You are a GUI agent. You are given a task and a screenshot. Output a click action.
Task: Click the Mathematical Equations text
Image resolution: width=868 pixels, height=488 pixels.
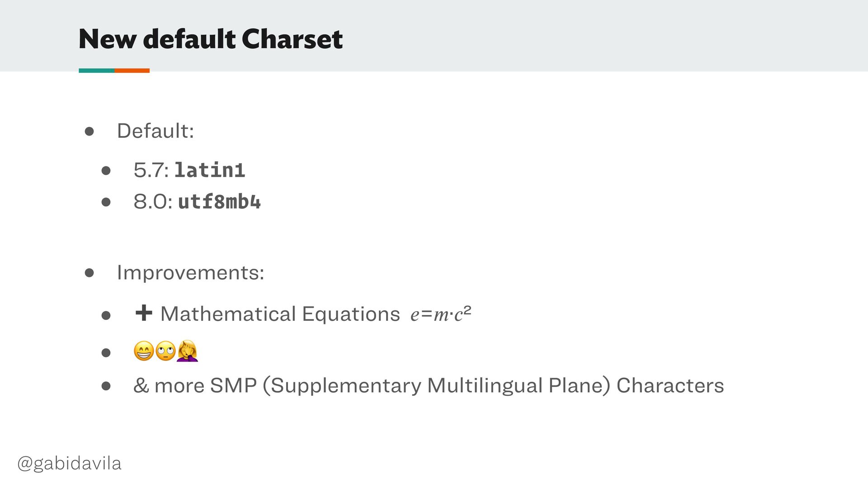click(x=280, y=314)
